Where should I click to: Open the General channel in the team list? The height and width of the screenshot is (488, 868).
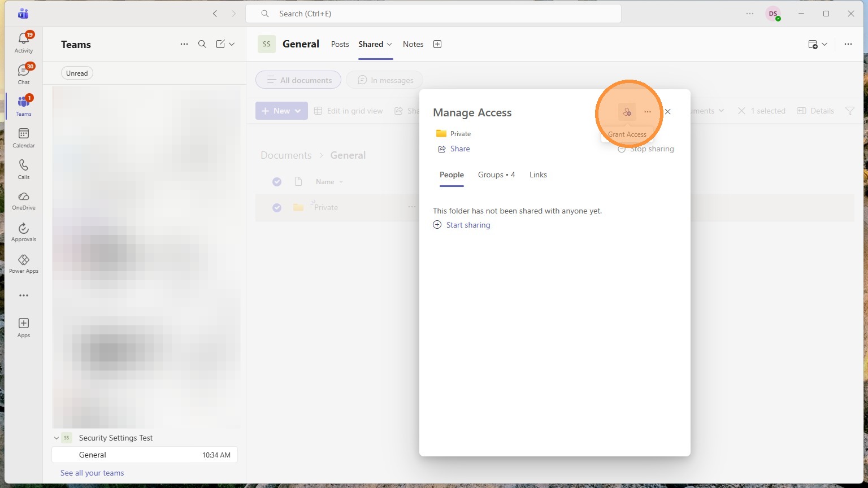(145, 455)
